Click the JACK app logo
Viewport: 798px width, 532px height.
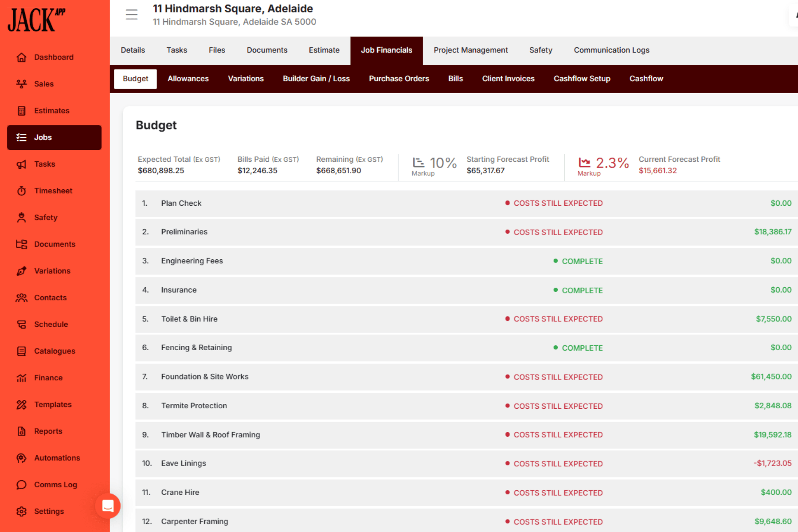pos(36,20)
